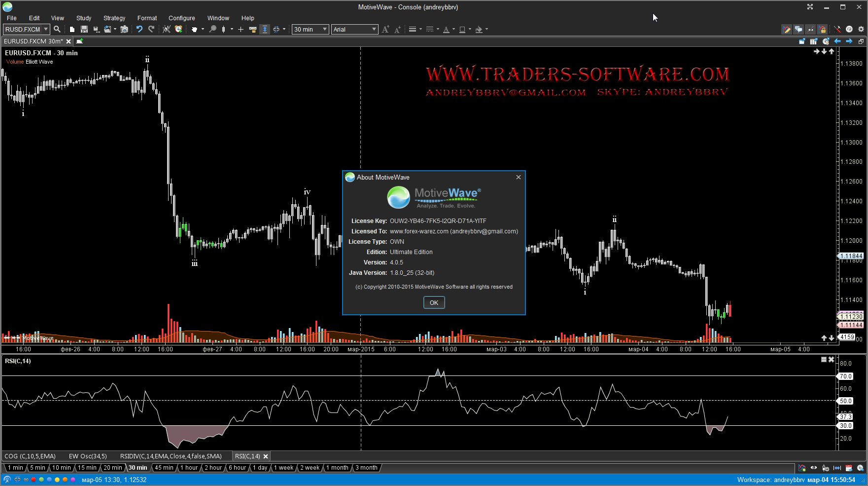Image resolution: width=868 pixels, height=486 pixels.
Task: Open settings gear icon at top right
Action: pos(861,29)
